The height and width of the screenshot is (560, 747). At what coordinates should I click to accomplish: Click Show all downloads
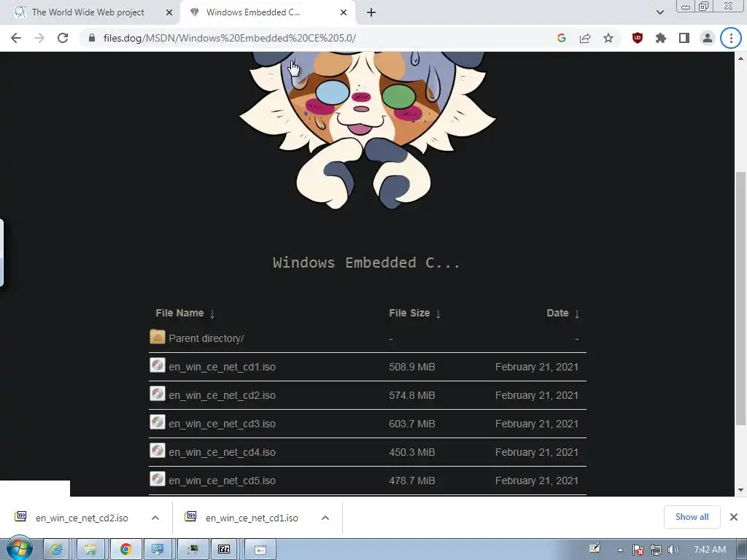coord(692,517)
